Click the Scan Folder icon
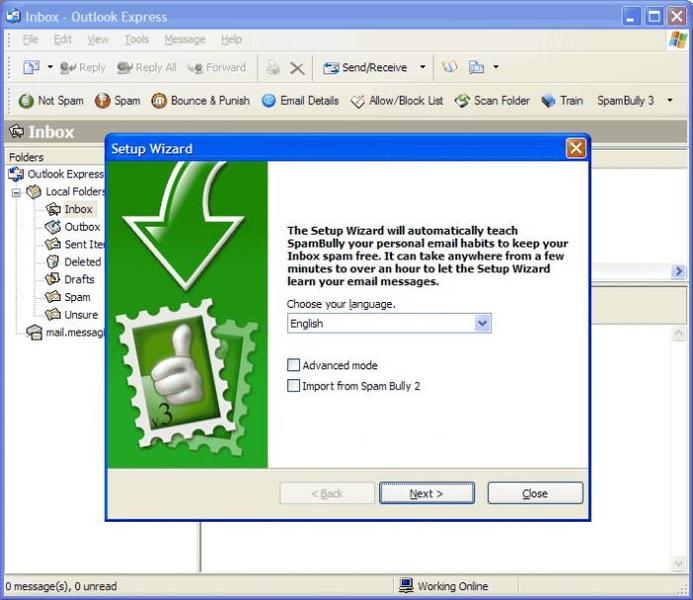 [462, 101]
